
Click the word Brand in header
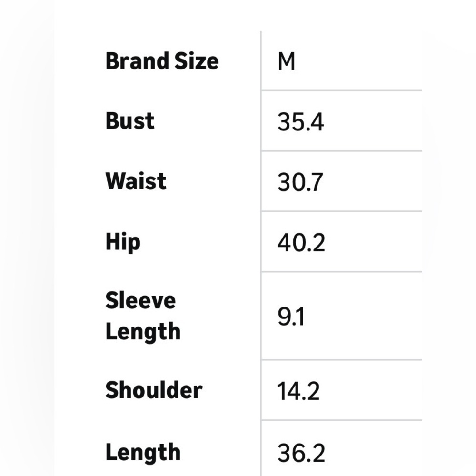(137, 61)
